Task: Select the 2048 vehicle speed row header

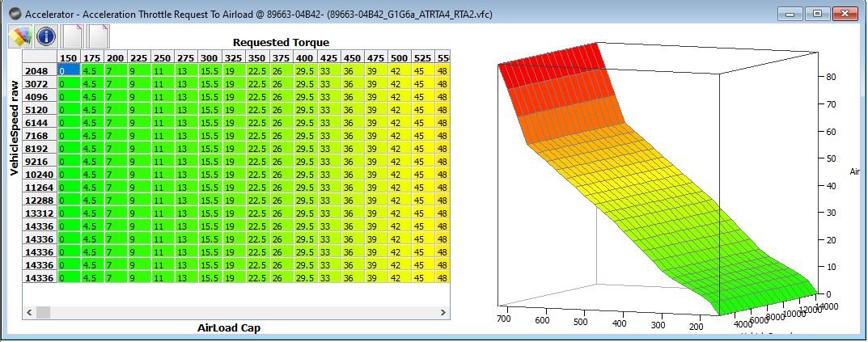Action: [x=40, y=71]
